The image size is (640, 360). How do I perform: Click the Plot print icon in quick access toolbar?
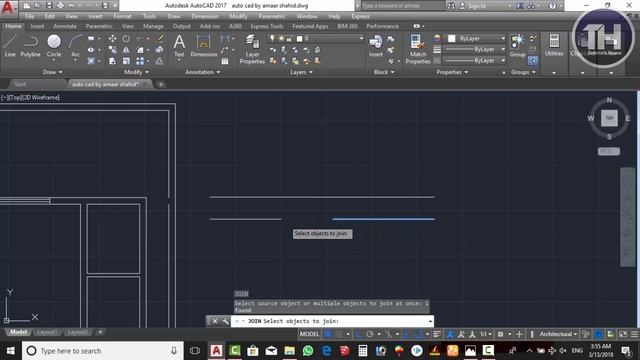[60, 6]
